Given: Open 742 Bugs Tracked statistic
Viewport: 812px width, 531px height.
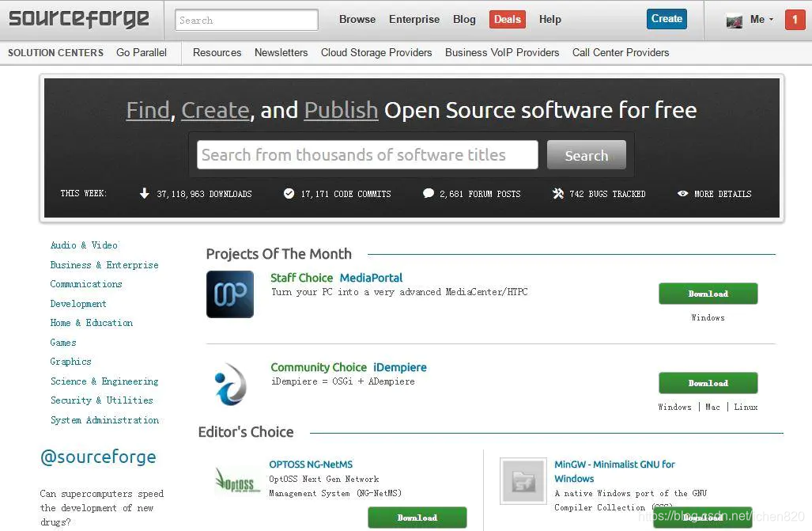Looking at the screenshot, I should pos(607,194).
